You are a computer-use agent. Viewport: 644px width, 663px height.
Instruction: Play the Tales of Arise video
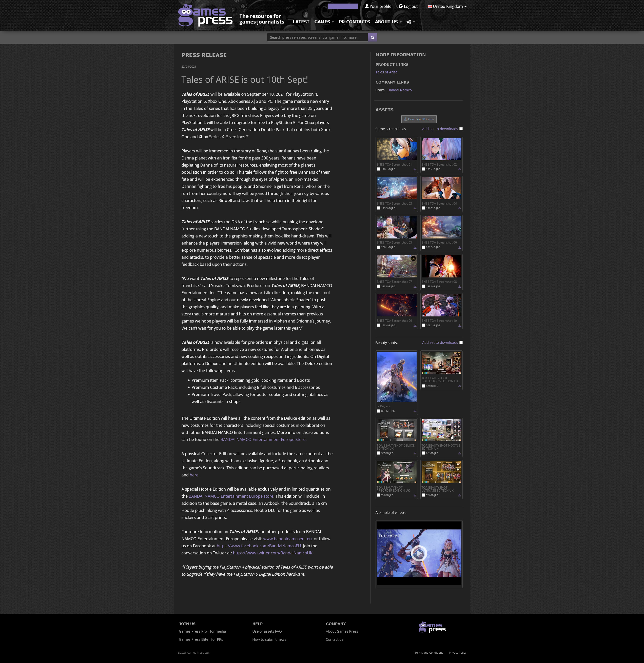(x=419, y=553)
